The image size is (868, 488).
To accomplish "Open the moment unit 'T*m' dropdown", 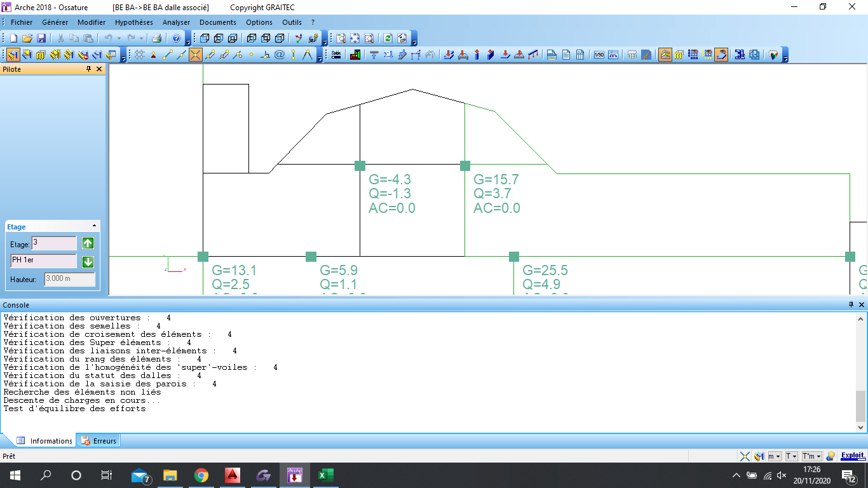I will 811,456.
